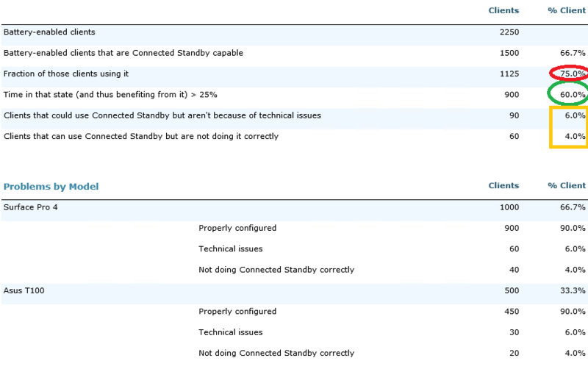
Task: Select 'Fraction of those clients using it' row
Action: click(x=65, y=74)
